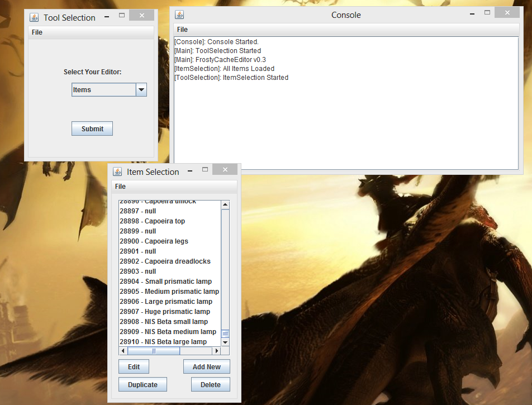Maximize the Tool Selection window
532x405 pixels.
click(122, 15)
